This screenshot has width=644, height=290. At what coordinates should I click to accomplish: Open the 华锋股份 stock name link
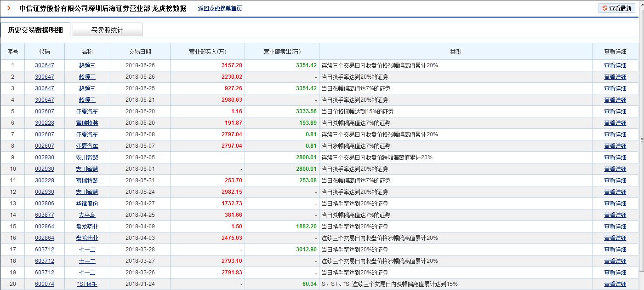click(x=87, y=203)
